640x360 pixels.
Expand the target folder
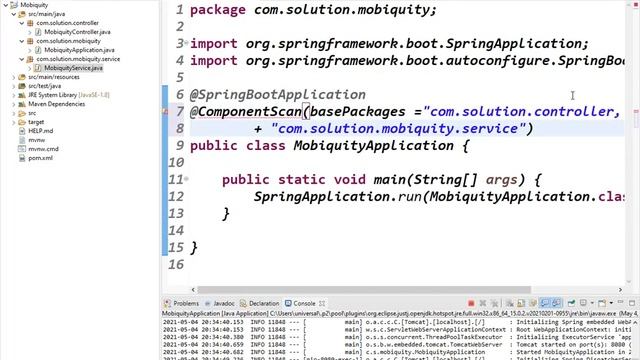click(x=13, y=122)
